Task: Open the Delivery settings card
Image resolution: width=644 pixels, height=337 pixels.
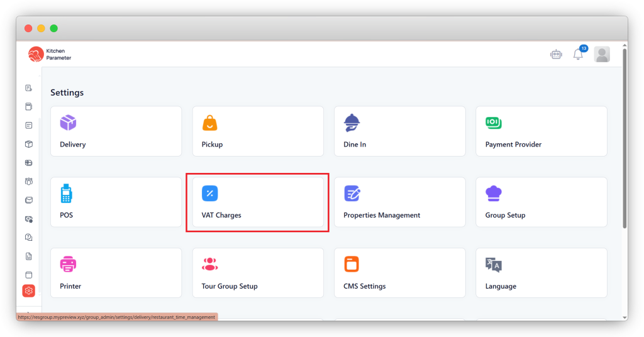Action: pos(116,131)
